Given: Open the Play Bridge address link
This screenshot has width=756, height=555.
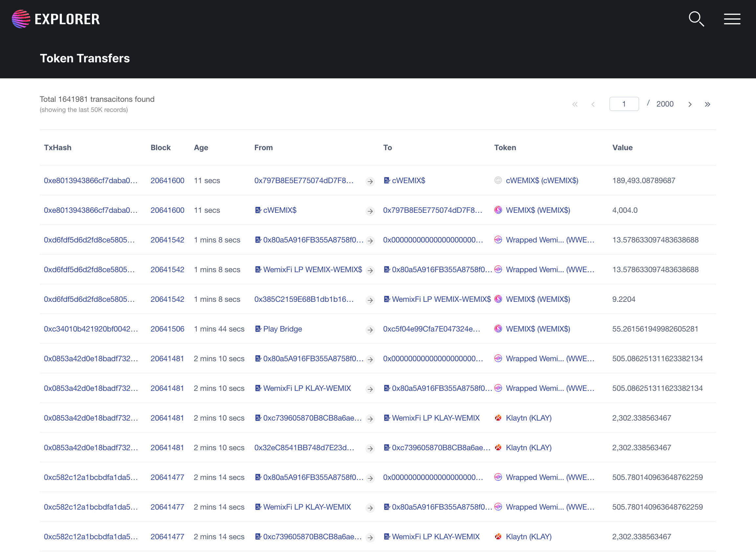Looking at the screenshot, I should pos(282,328).
